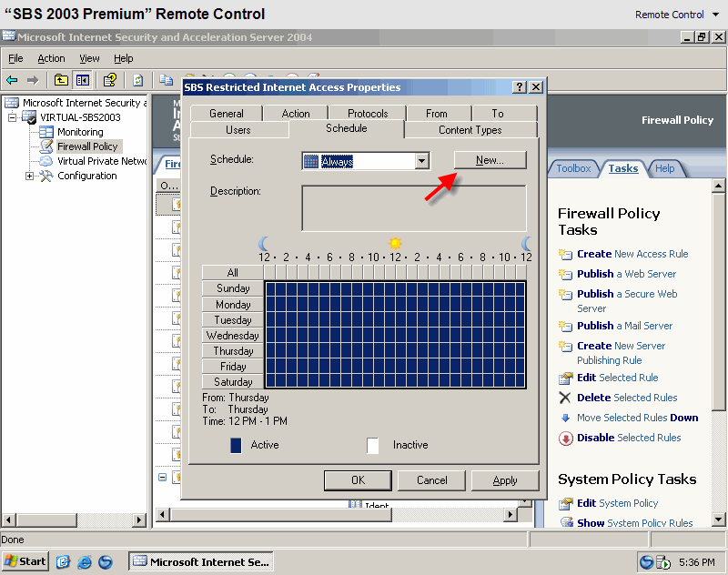Click the taskbar clock showing 5:36 PM
728x575 pixels.
(x=696, y=562)
